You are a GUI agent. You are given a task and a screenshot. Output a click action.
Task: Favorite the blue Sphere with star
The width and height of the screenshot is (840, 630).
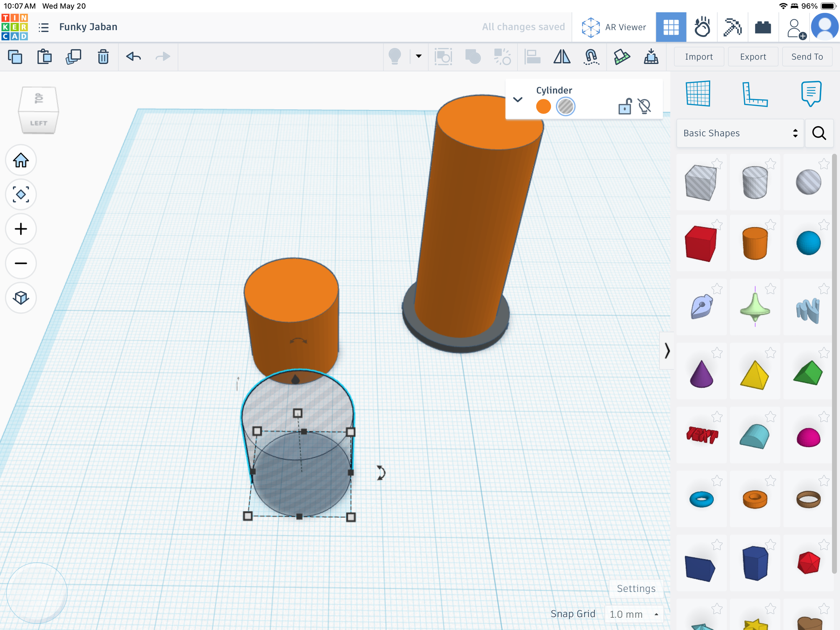(x=824, y=224)
